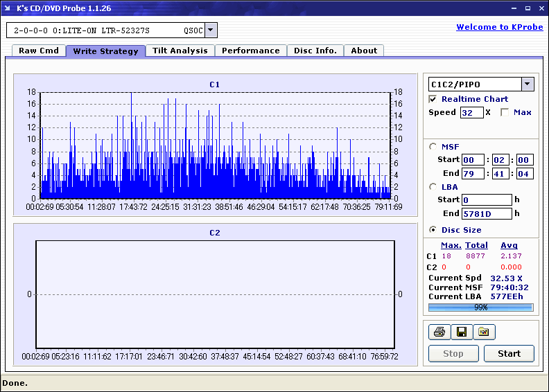Enable the Realtime Chart checkbox
The image size is (549, 392).
433,99
